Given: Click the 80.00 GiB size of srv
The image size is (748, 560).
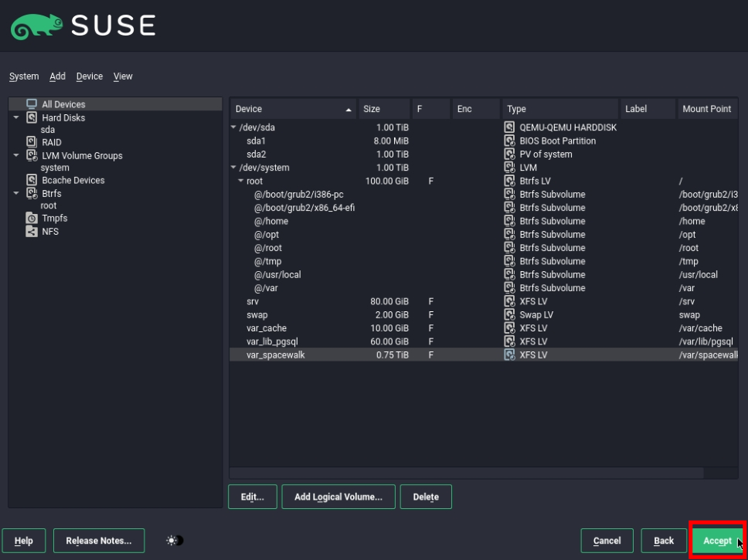Looking at the screenshot, I should (x=389, y=301).
